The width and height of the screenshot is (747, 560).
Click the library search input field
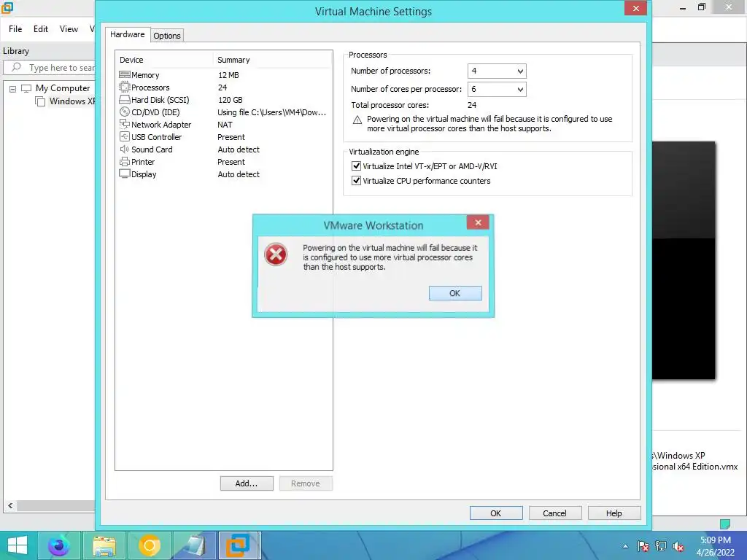[x=50, y=68]
